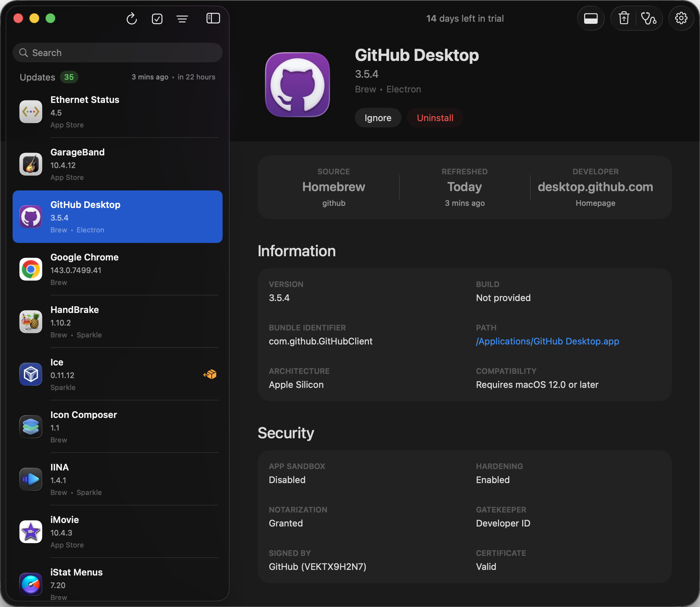
Task: Select the iStat Menus entry
Action: tap(117, 583)
